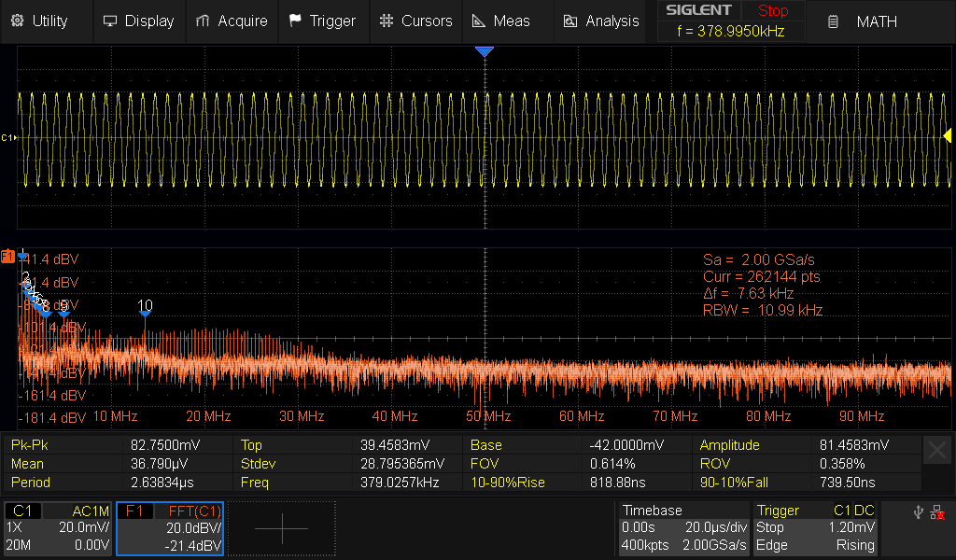Click the Stop acquisition status indicator
Viewport: 956px width, 560px height.
click(x=772, y=11)
